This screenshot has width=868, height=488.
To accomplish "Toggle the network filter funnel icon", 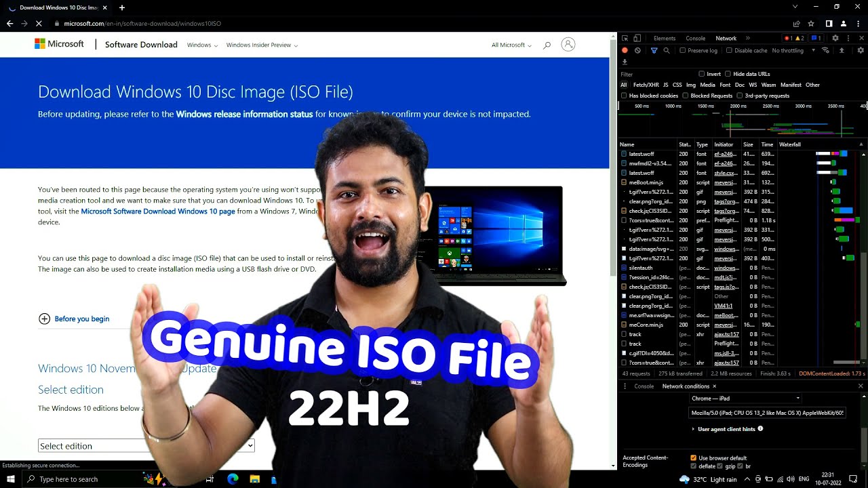I will click(654, 51).
